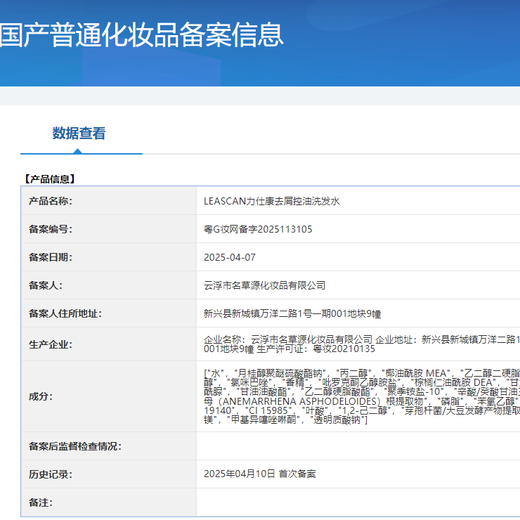Click the 备案人住所地址 label
The image size is (520, 520).
point(65,313)
